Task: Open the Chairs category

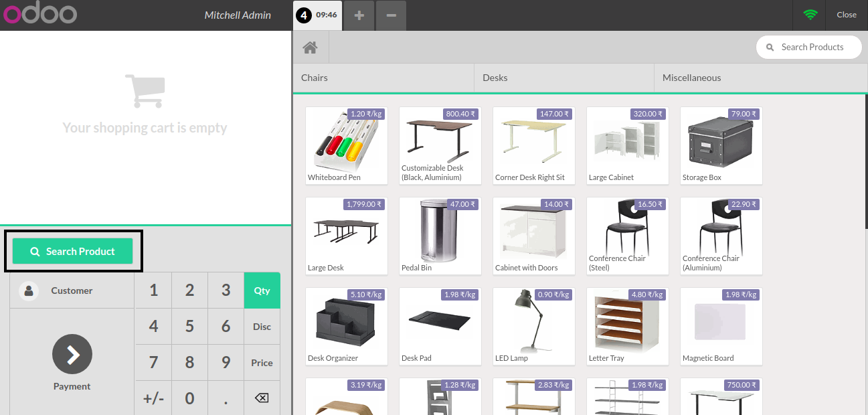Action: 383,78
